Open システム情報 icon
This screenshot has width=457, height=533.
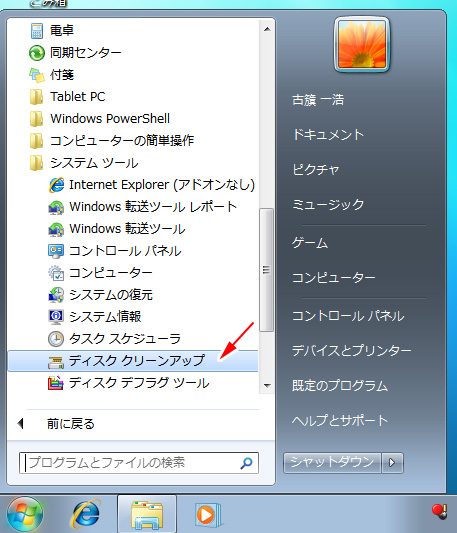(56, 317)
